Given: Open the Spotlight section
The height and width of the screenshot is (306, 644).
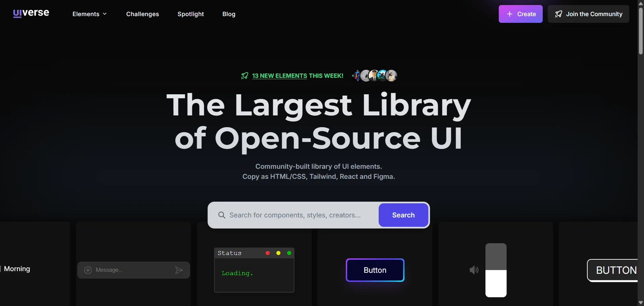Looking at the screenshot, I should 191,14.
